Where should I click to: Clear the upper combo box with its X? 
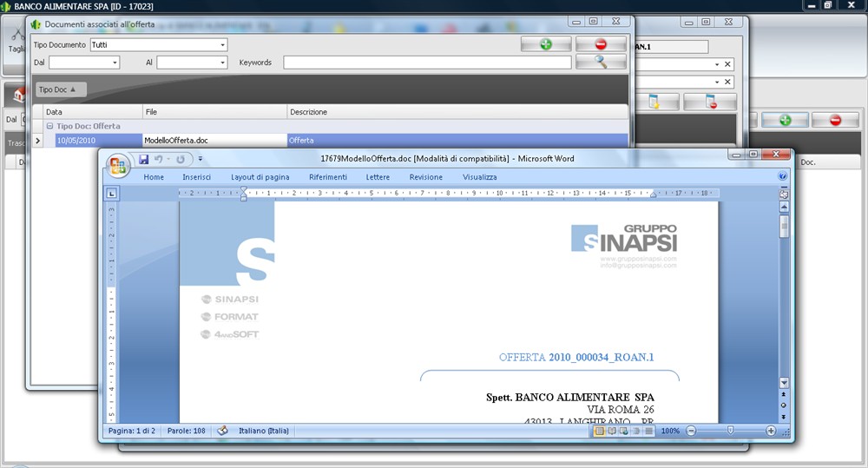(727, 64)
